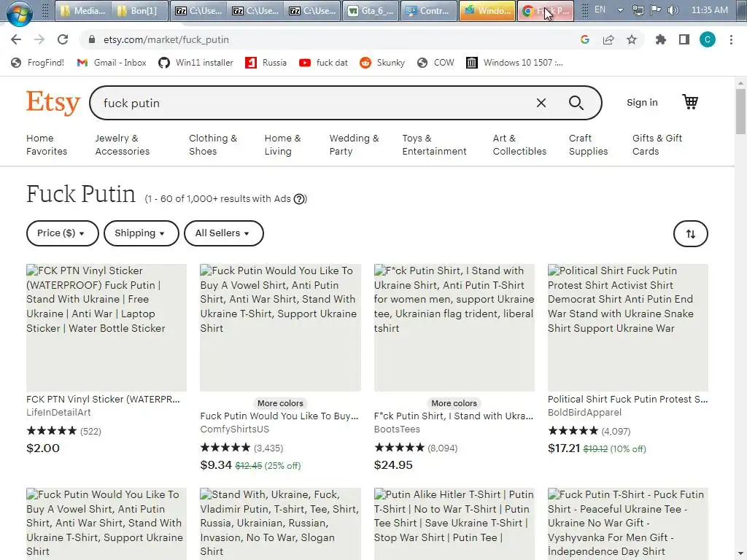Click the browser forward arrow

[x=39, y=39]
